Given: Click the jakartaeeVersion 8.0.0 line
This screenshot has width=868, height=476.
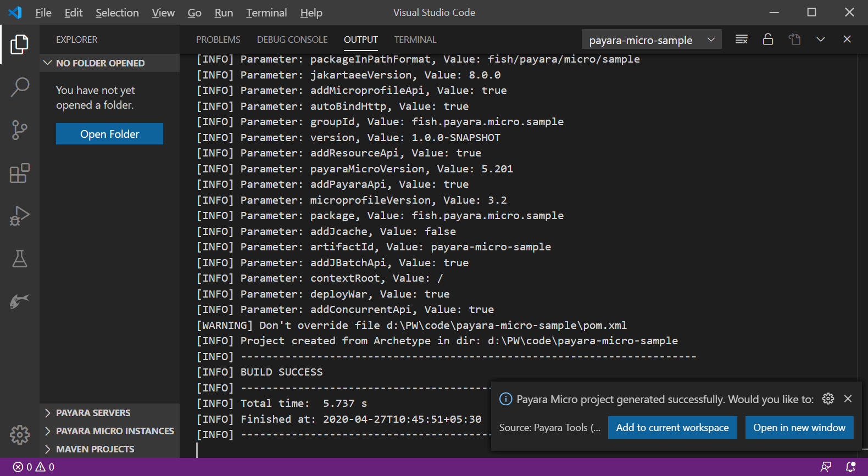Looking at the screenshot, I should (x=348, y=75).
